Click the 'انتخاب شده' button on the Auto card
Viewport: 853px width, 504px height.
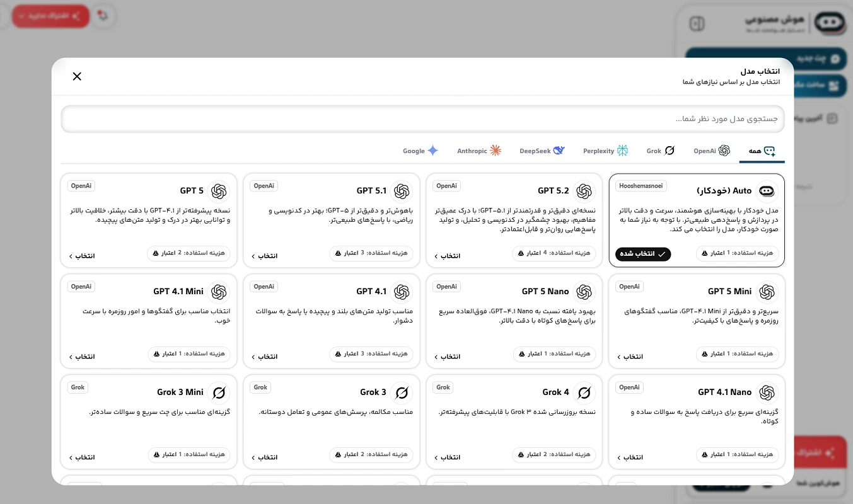click(643, 254)
